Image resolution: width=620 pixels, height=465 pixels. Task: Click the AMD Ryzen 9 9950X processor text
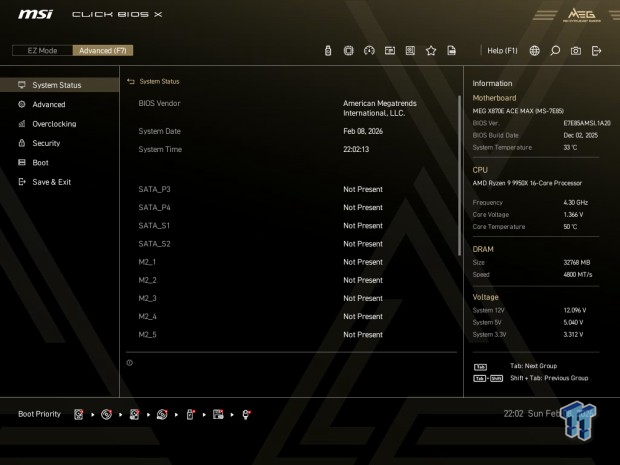527,183
